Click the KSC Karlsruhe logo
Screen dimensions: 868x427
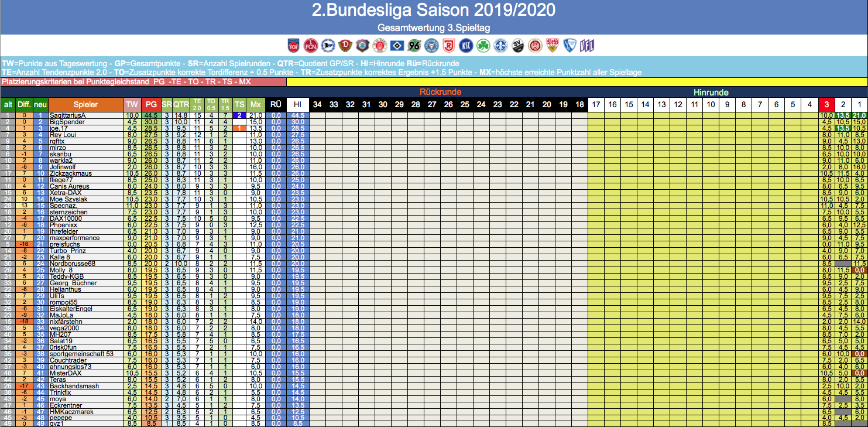coord(466,46)
